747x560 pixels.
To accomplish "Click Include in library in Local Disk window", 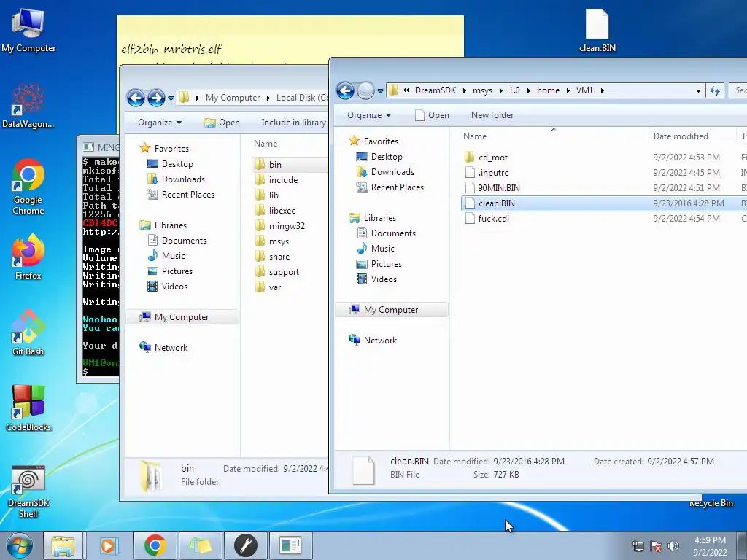I will pyautogui.click(x=293, y=122).
